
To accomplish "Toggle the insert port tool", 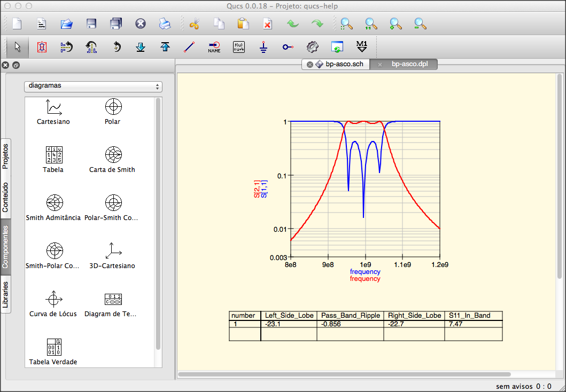I will click(x=288, y=47).
